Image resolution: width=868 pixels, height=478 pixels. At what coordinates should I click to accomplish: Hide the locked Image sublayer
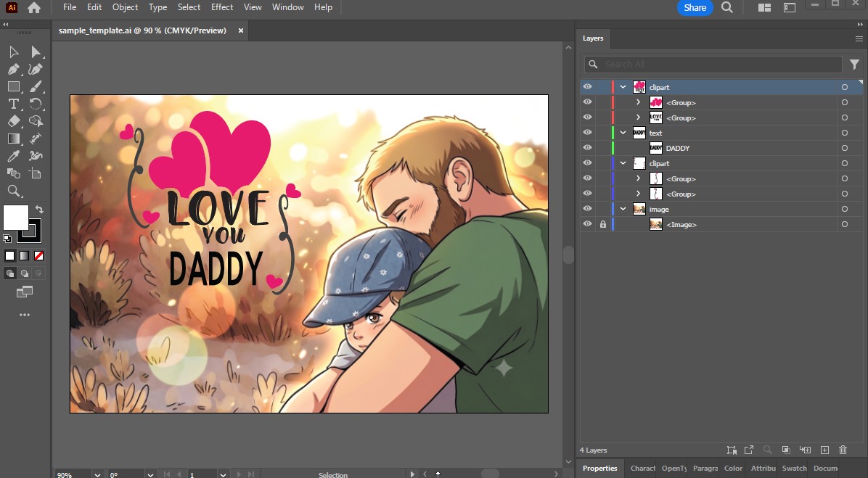point(587,224)
